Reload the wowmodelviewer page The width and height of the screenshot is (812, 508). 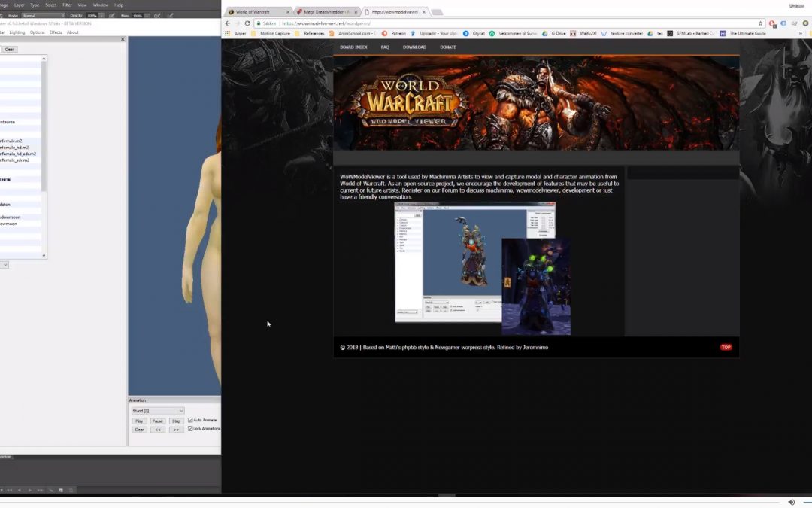tap(247, 23)
